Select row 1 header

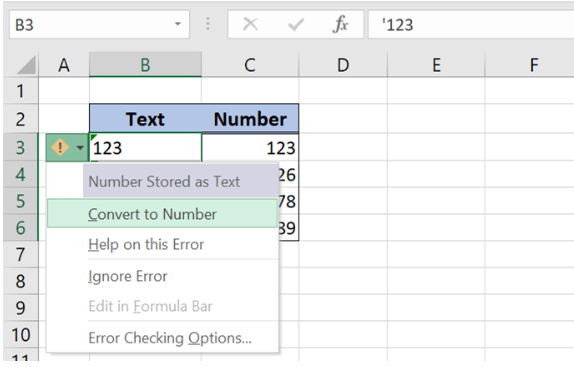tap(20, 91)
